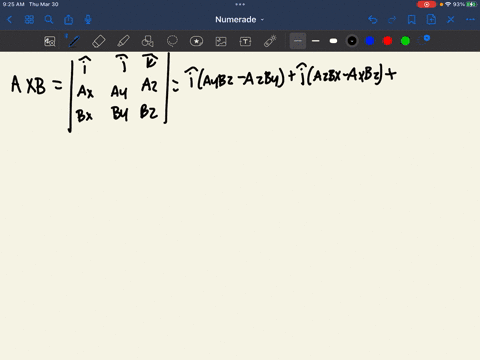Image resolution: width=480 pixels, height=360 pixels.
Task: Pick the green pen color
Action: click(405, 41)
